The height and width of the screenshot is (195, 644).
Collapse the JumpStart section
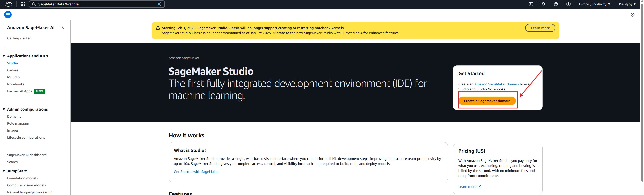4,171
